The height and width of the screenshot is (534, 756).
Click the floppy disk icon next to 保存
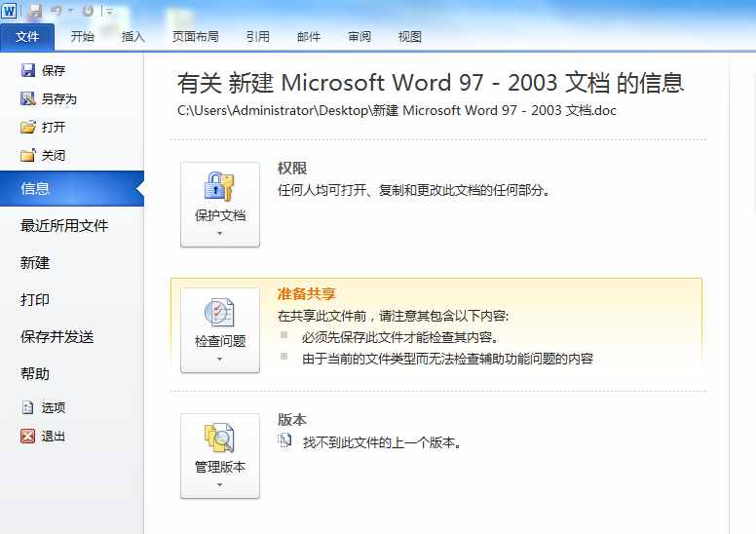[x=28, y=70]
